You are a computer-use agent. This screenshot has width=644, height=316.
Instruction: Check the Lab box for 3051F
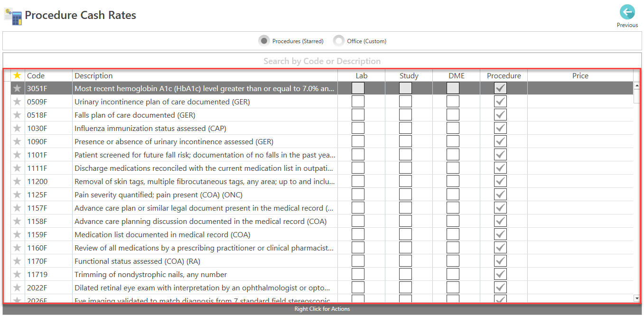click(x=358, y=88)
